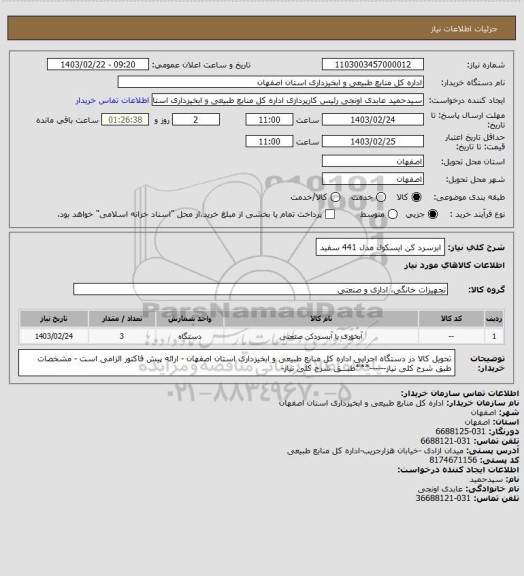The image size is (524, 576).
Task: Click the item name cell آبخوری یا آبسردکن صنعتی
Action: click(x=321, y=336)
